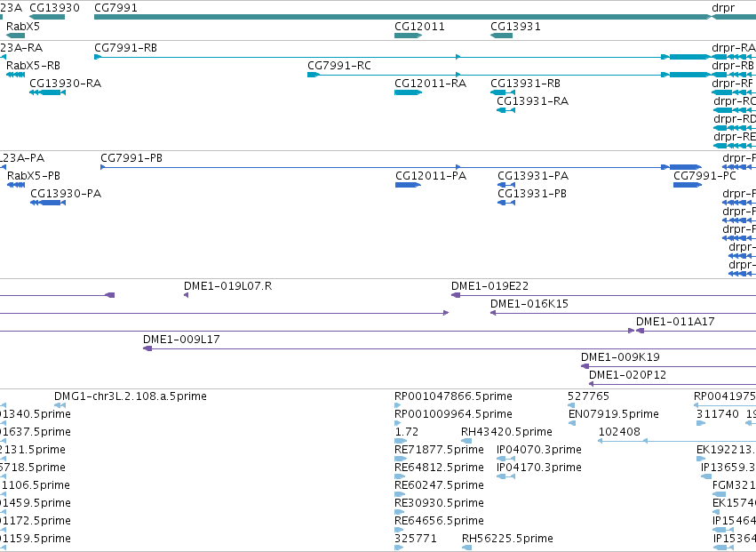
Task: Open the DME1-009K19 BAC label
Action: (620, 357)
